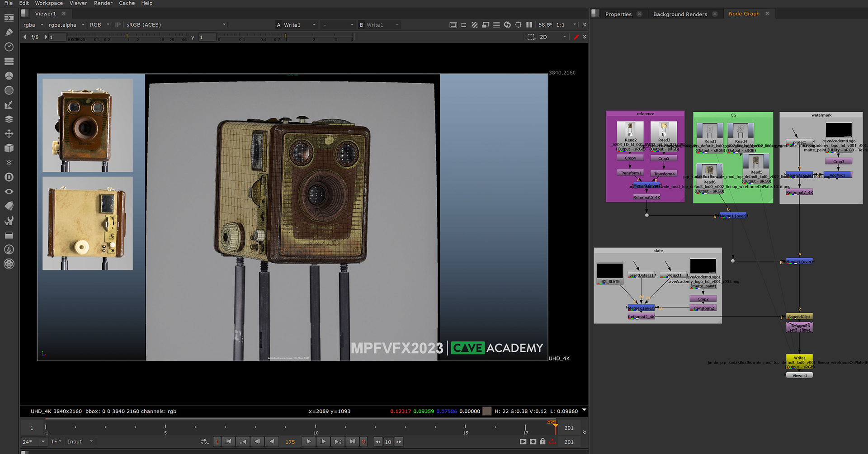
Task: Step forward one frame
Action: tap(323, 442)
